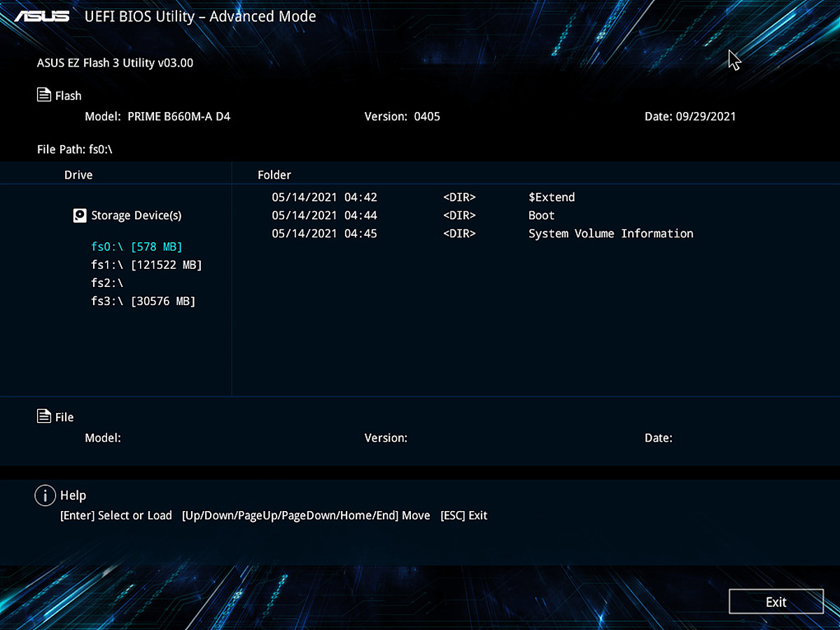Click the [ESC] Exit help text
This screenshot has width=840, height=630.
point(463,515)
